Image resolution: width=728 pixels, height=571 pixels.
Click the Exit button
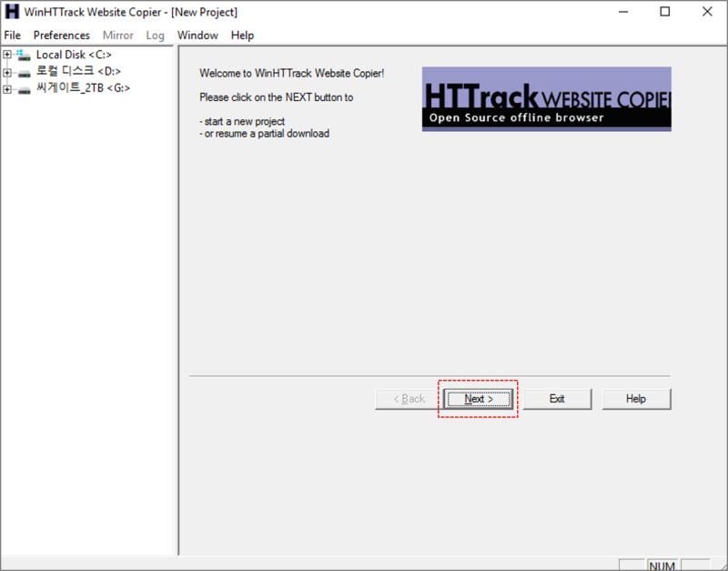(557, 399)
